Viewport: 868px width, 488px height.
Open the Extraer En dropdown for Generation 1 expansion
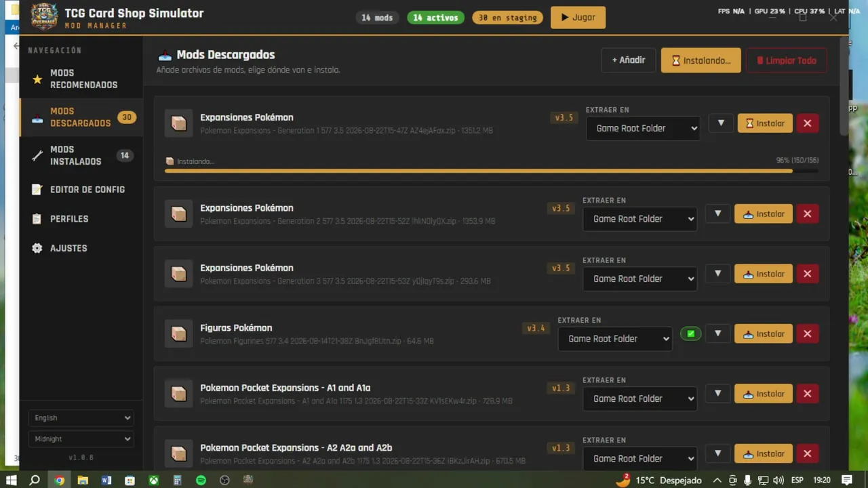tap(643, 128)
